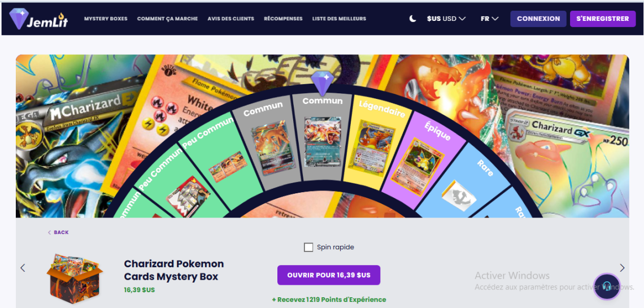Go to the next mystery box arrow

pyautogui.click(x=622, y=268)
